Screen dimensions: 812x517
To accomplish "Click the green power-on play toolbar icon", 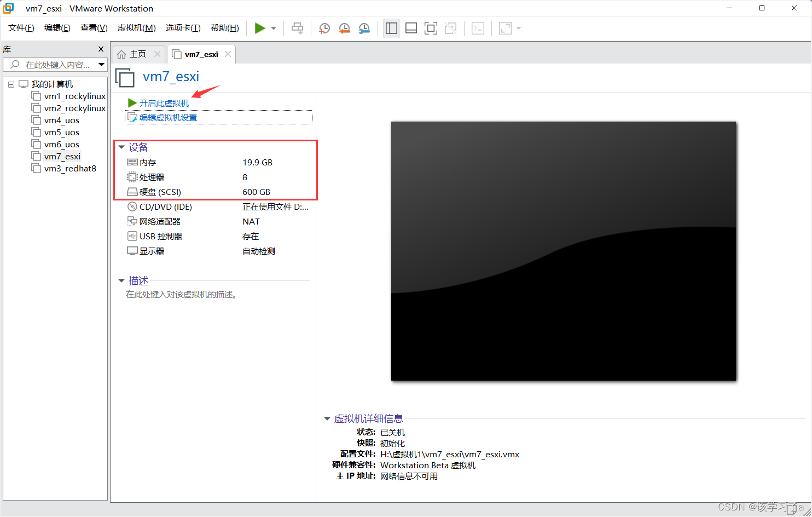I will click(260, 28).
